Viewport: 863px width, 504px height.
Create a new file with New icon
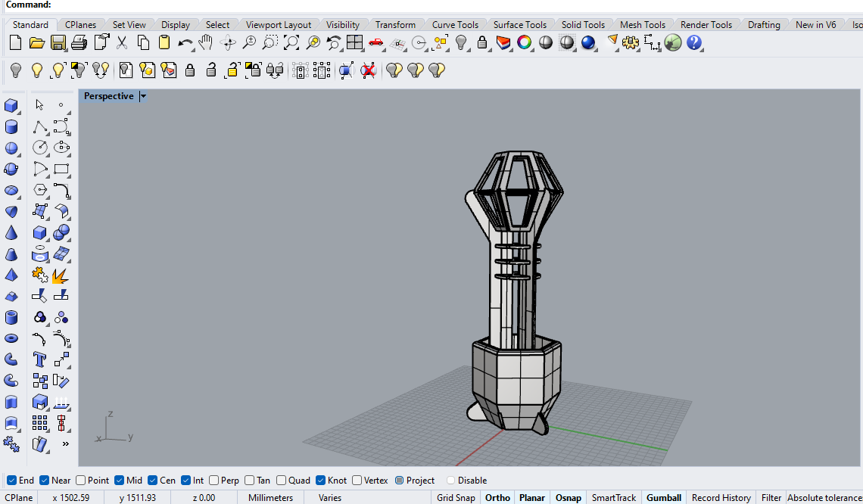tap(15, 42)
